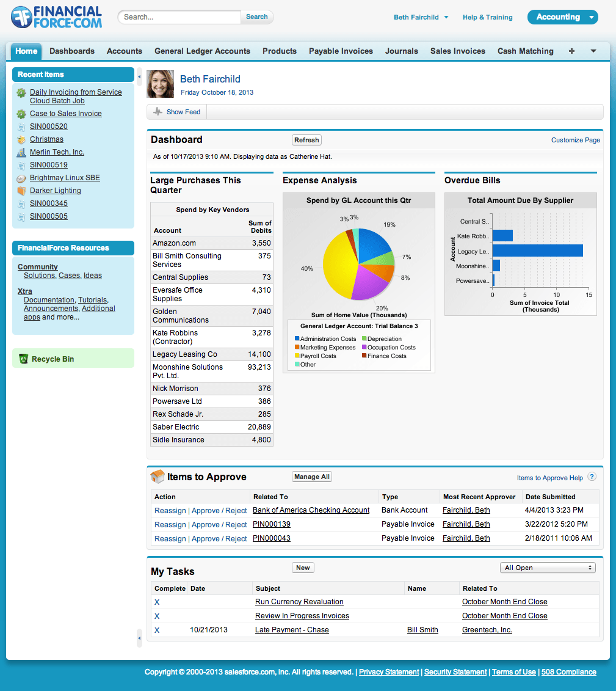616x691 pixels.
Task: Click the sales invoice icon beside SIN000520
Action: pyautogui.click(x=21, y=126)
